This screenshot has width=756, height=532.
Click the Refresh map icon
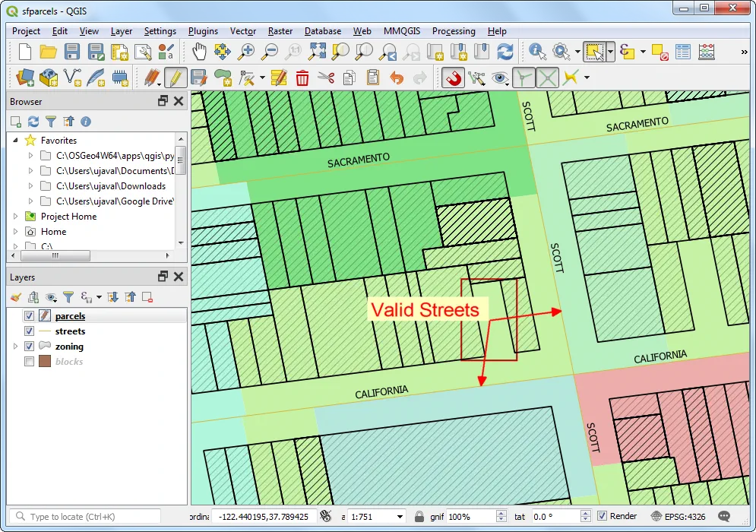tap(505, 51)
